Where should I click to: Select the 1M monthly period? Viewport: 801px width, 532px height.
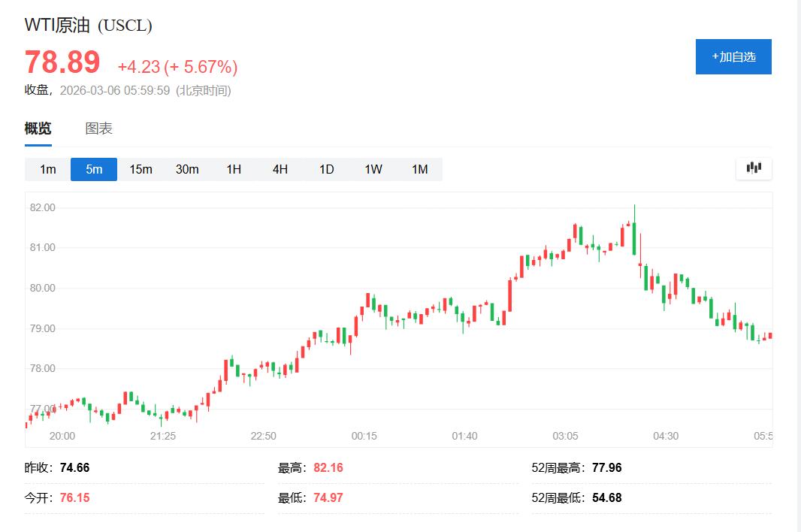point(419,169)
